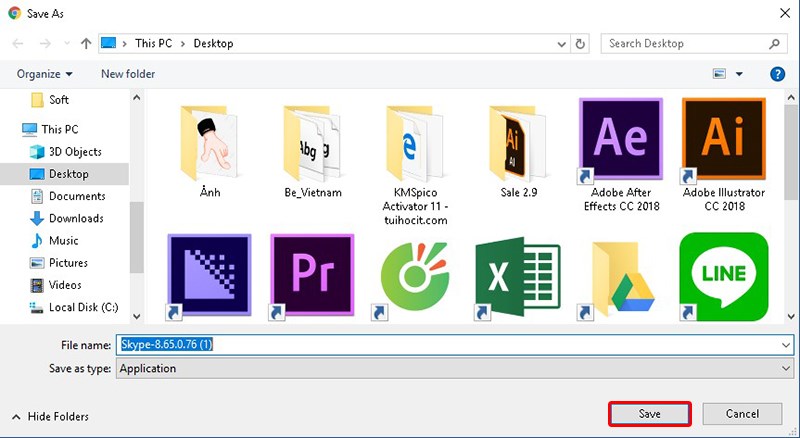Click the Cancel button
The height and width of the screenshot is (438, 800).
coord(742,414)
